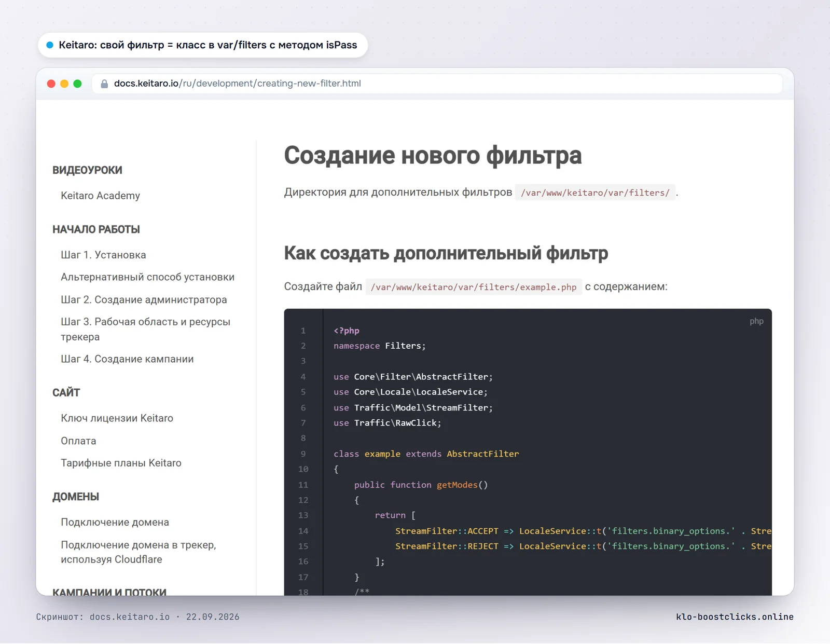Click the blue dot in the caption pill
Viewport: 830px width, 644px height.
(50, 45)
